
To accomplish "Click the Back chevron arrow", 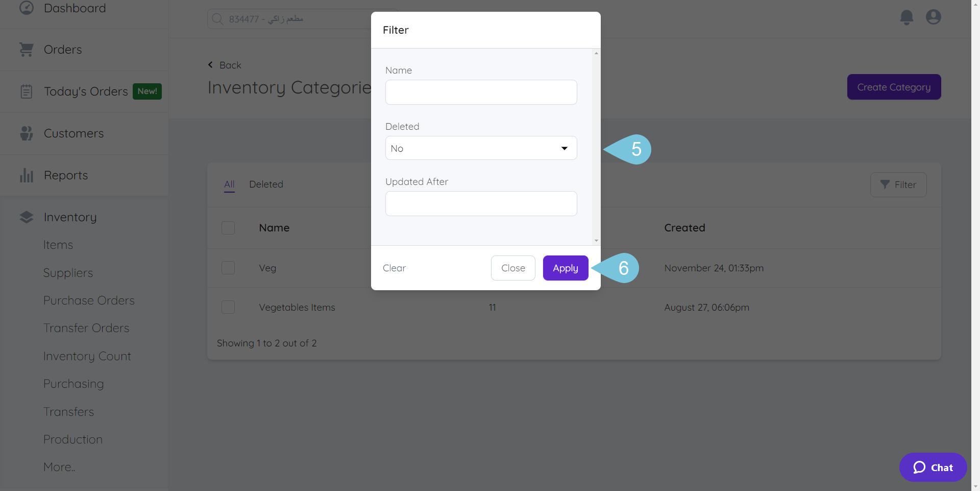I will click(210, 65).
